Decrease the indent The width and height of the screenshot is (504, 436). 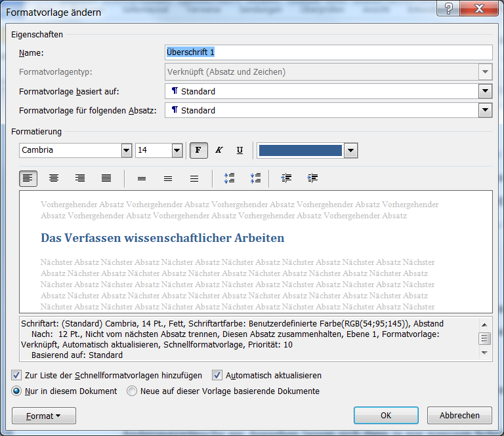(286, 178)
